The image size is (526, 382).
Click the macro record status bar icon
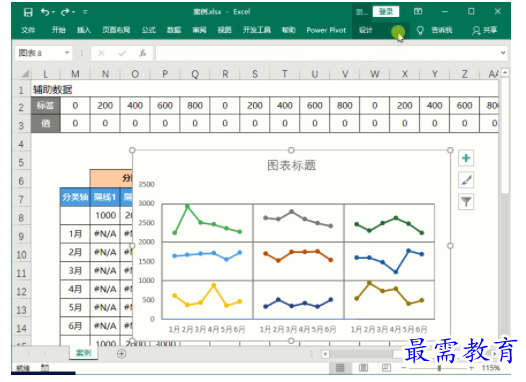45,368
